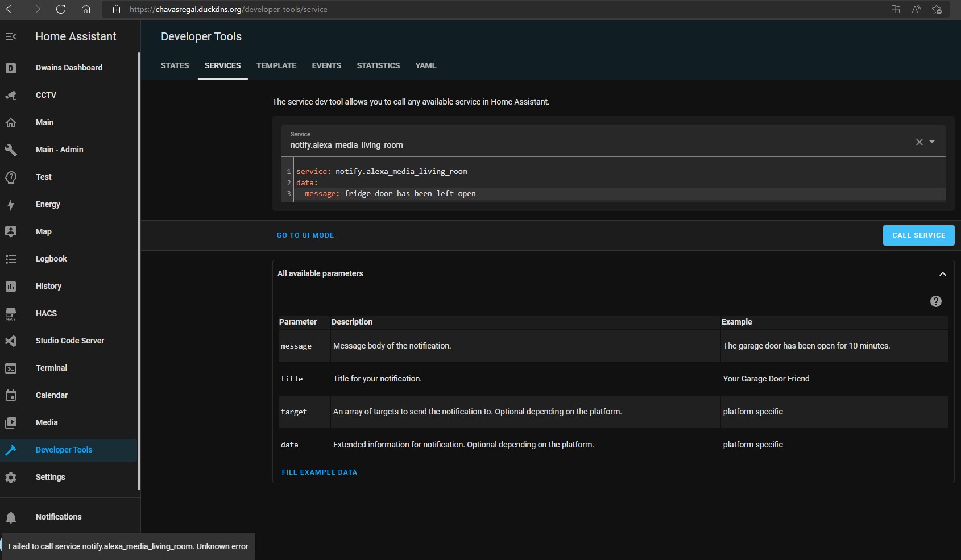961x560 pixels.
Task: Open the Service dropdown arrow
Action: click(x=932, y=142)
